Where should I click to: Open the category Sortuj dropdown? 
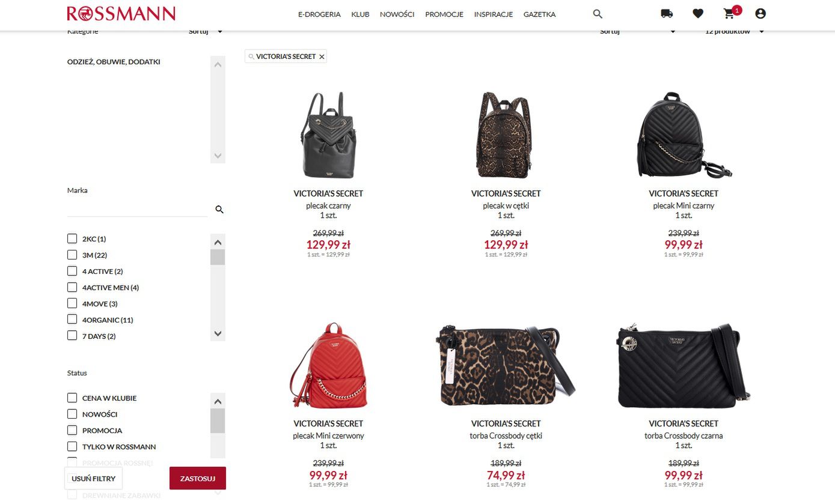pos(206,32)
